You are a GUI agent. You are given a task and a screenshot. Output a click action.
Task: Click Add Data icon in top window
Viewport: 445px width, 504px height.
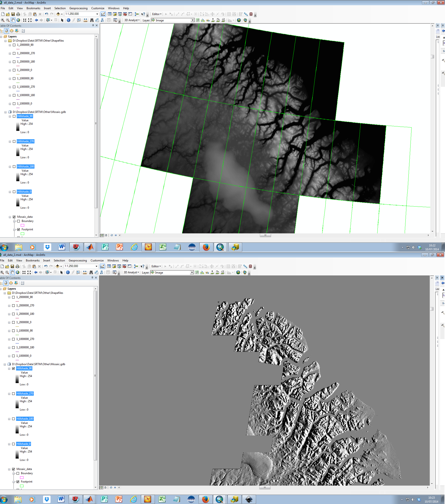(58, 14)
